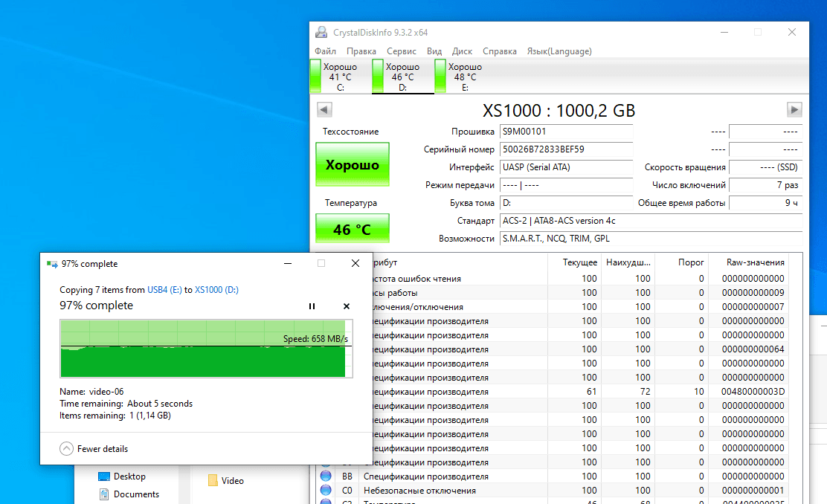Select drive E: status tab
This screenshot has height=504, width=827.
(464, 77)
